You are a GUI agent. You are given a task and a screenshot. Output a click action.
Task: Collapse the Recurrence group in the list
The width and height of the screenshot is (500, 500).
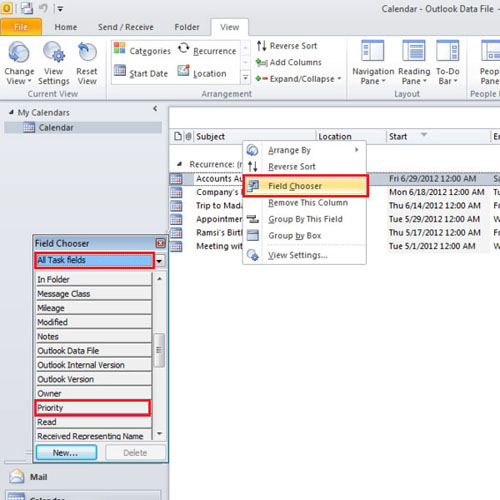coord(179,164)
